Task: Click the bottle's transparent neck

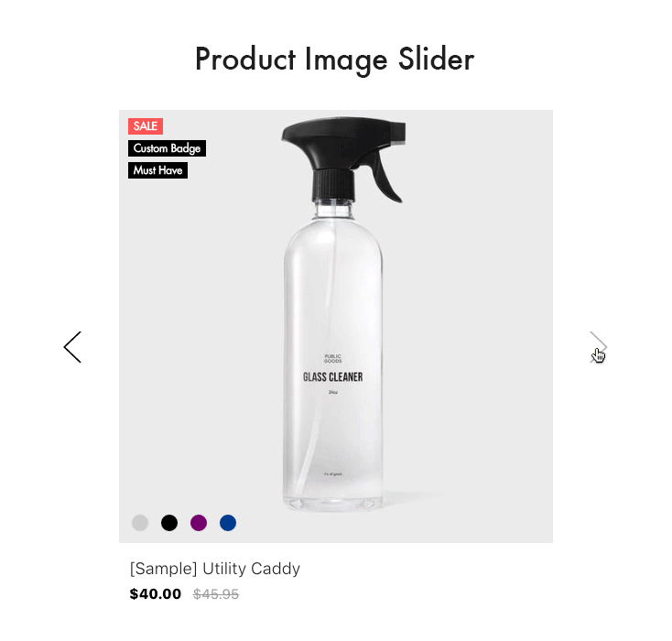Action: point(333,209)
